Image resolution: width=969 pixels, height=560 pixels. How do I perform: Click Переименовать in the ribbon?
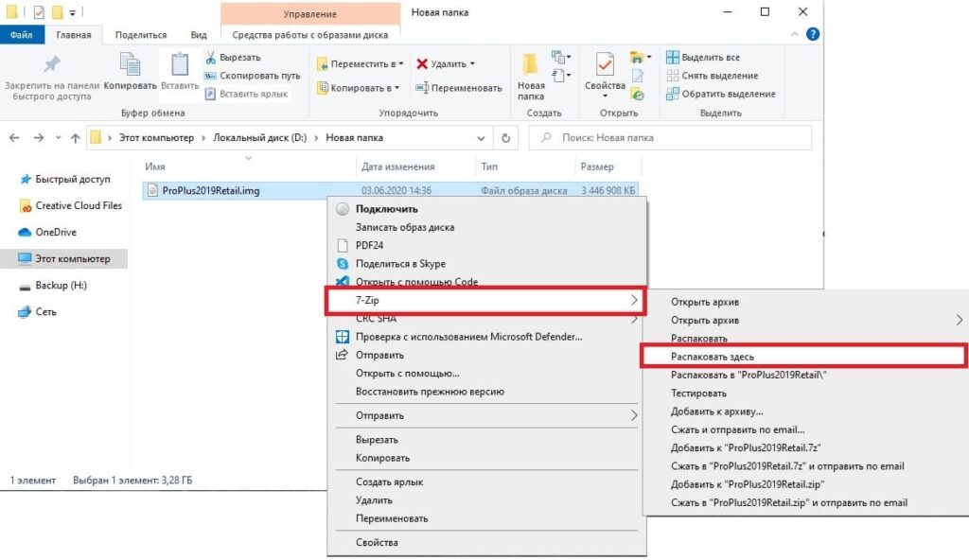459,88
